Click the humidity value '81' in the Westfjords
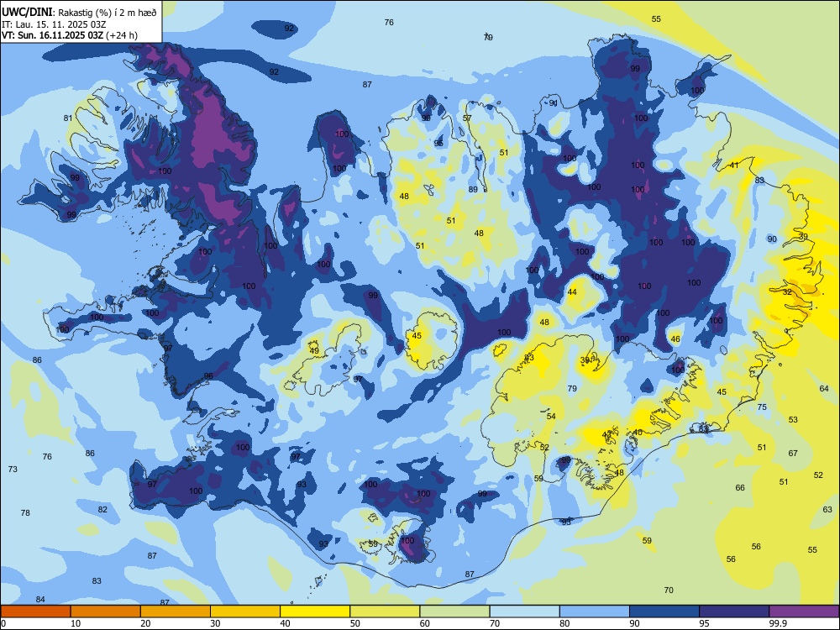 [67, 118]
